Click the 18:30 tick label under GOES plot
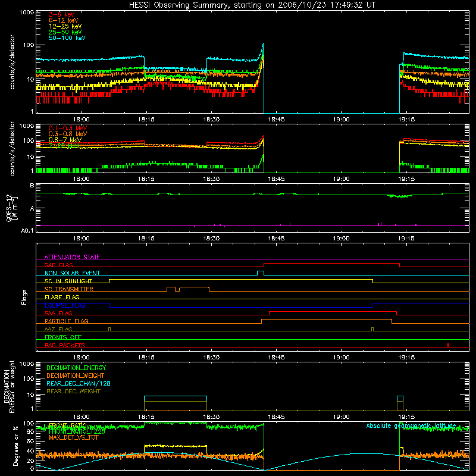This screenshot has height=476, width=476. click(x=211, y=239)
